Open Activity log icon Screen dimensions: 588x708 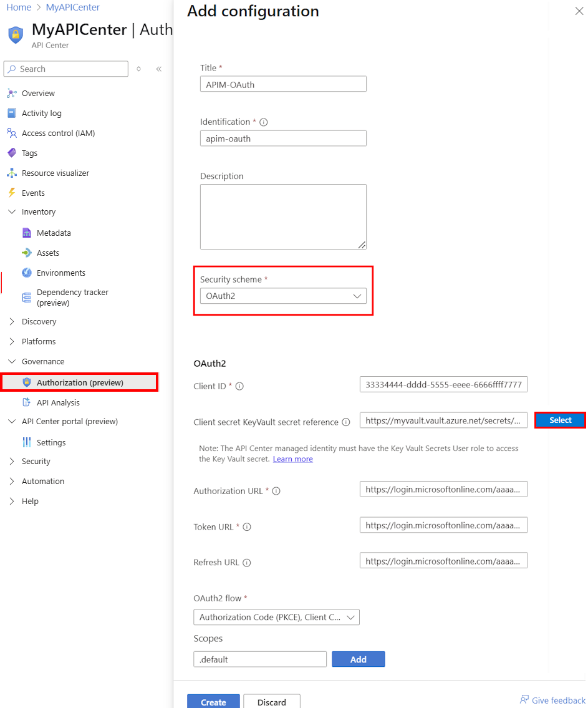point(12,114)
